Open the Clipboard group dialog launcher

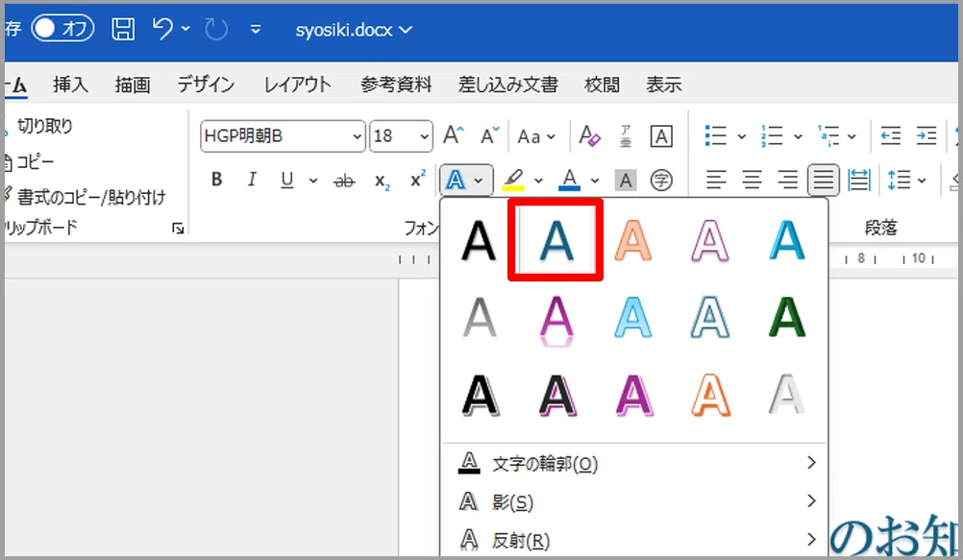pyautogui.click(x=178, y=229)
